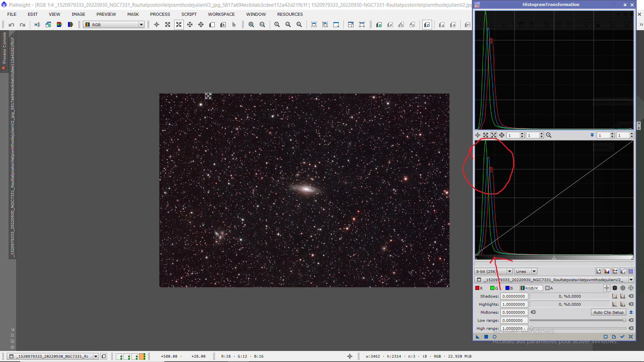Click the blue square Apply Global button

pos(486,337)
